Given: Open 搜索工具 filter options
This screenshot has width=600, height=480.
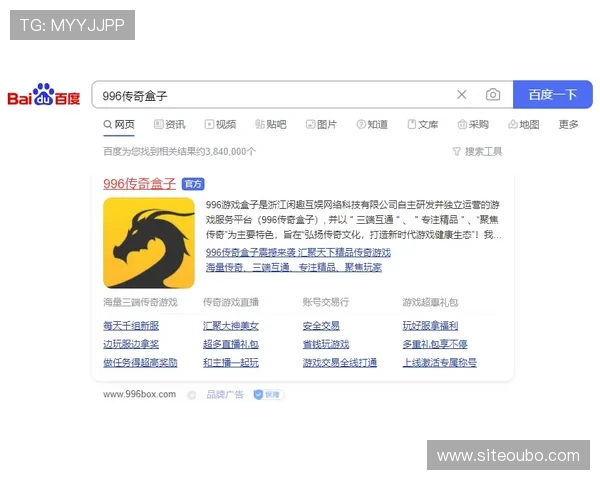Looking at the screenshot, I should pyautogui.click(x=478, y=152).
